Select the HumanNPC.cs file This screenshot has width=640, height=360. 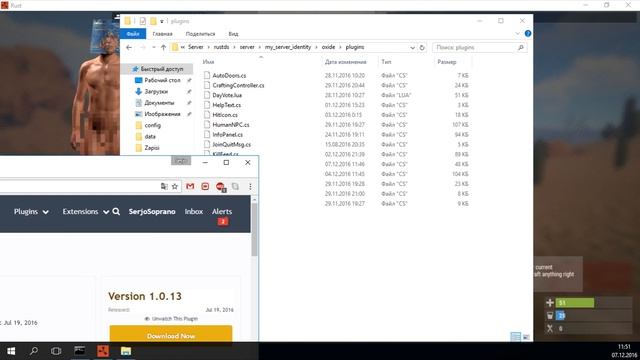pos(231,125)
